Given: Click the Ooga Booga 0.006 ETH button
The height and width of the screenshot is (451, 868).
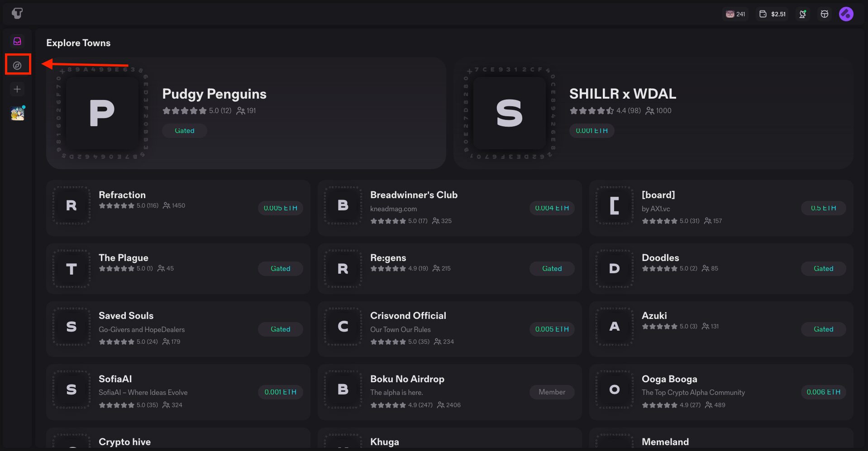Looking at the screenshot, I should (823, 392).
